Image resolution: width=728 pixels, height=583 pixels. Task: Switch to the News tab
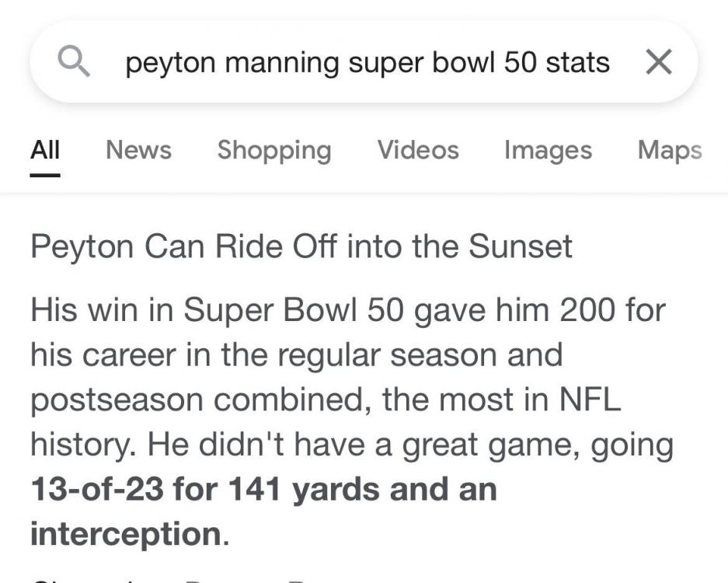pos(138,149)
